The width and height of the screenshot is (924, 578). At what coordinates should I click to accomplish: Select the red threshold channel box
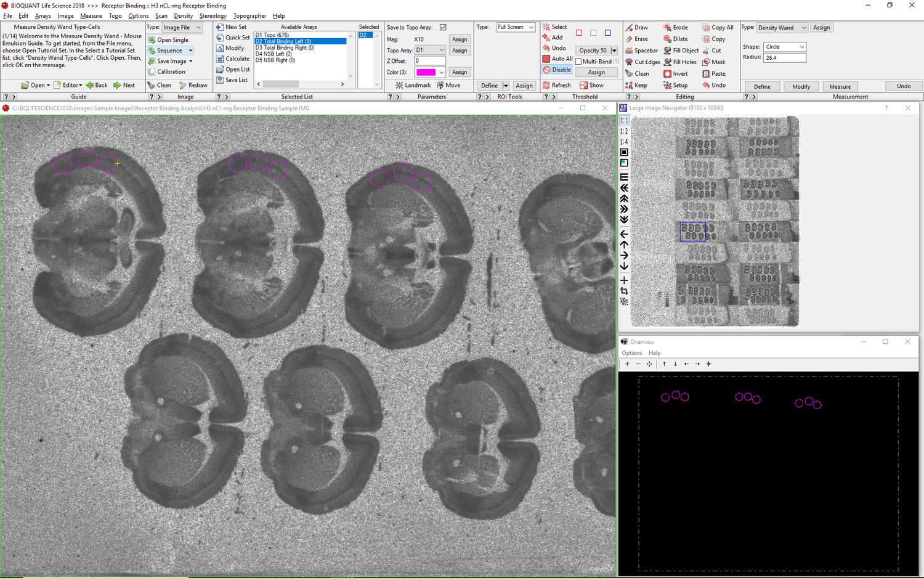pos(579,33)
